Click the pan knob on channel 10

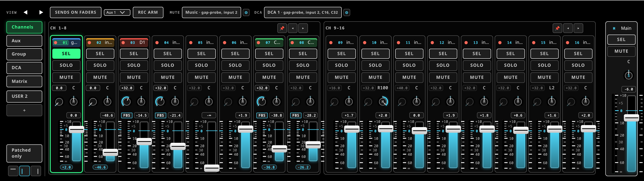[383, 102]
